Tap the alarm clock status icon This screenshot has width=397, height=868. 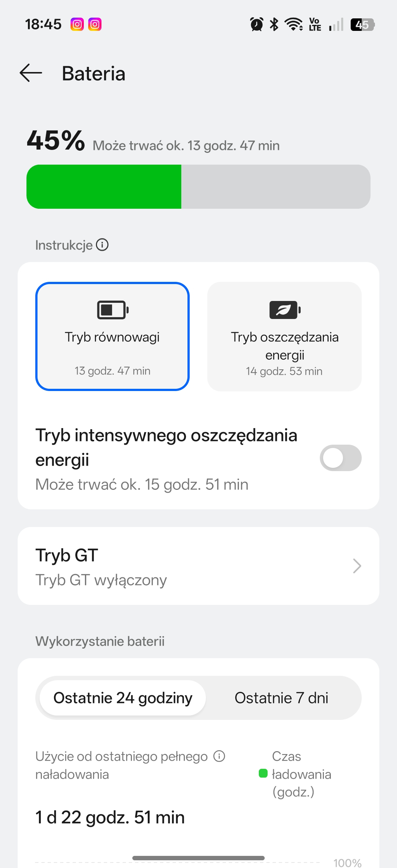click(257, 25)
